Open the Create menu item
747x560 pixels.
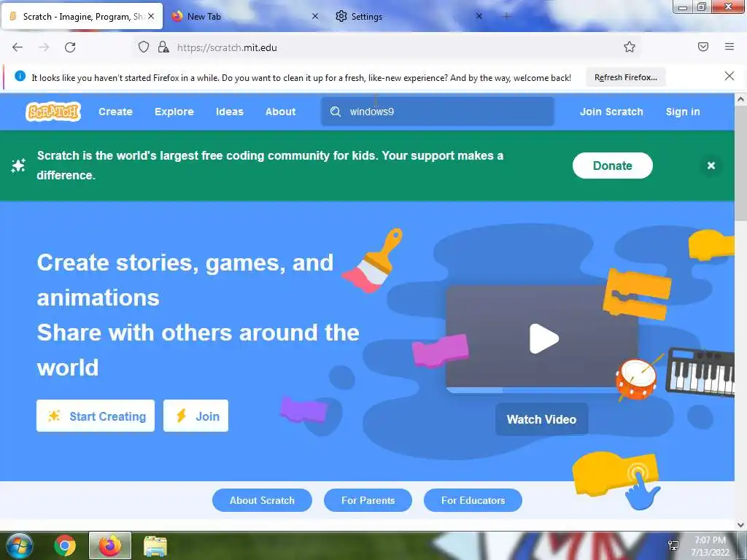tap(115, 112)
